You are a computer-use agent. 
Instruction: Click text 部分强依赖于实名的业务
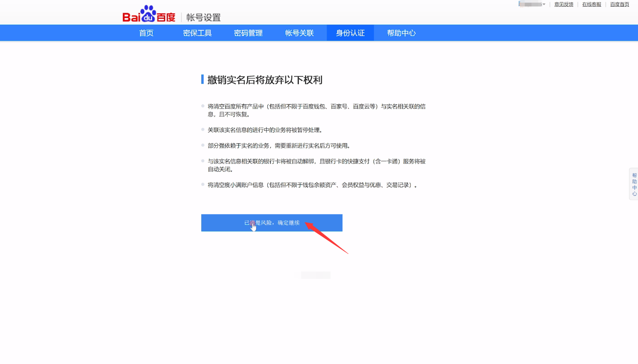pyautogui.click(x=279, y=146)
